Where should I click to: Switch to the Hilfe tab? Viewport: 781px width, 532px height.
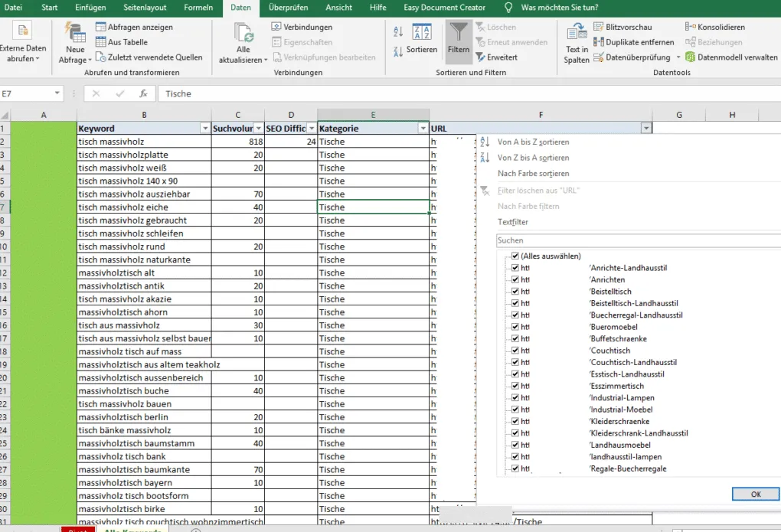pos(377,8)
